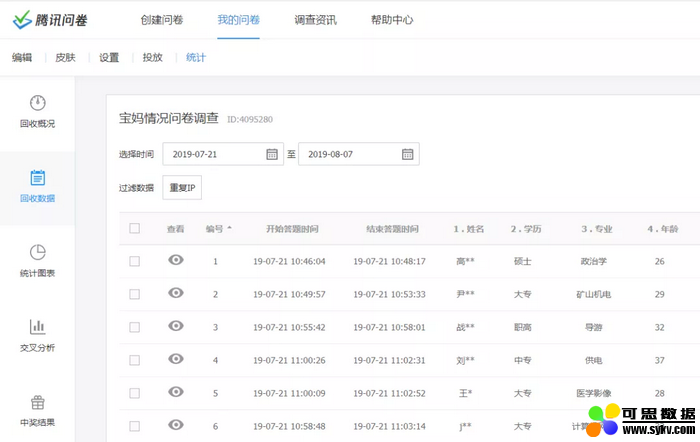The image size is (700, 442).
Task: Click the 政治学 major cell
Action: pos(594,261)
